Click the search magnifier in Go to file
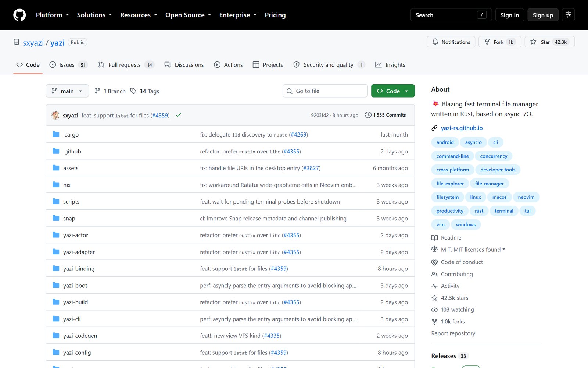Image resolution: width=588 pixels, height=368 pixels. pyautogui.click(x=290, y=91)
